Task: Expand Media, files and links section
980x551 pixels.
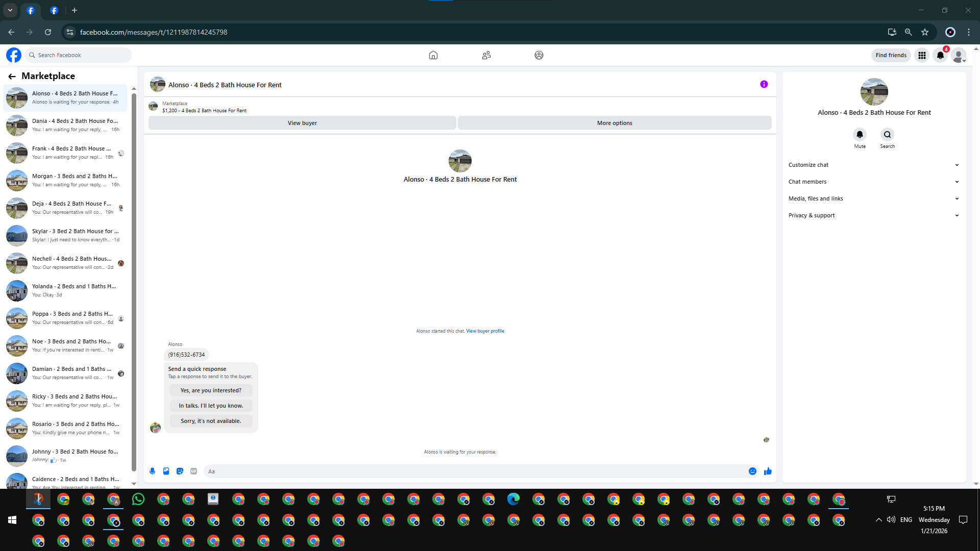Action: click(874, 198)
